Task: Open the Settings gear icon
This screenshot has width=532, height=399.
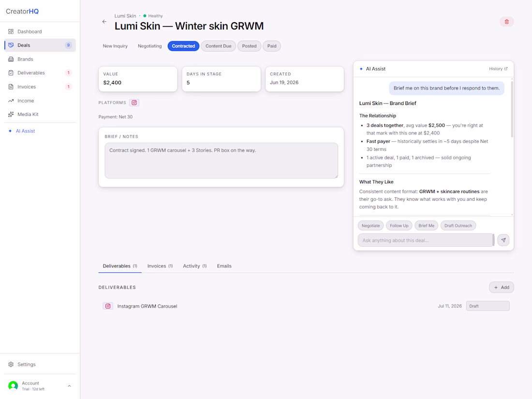Action: tap(11, 364)
